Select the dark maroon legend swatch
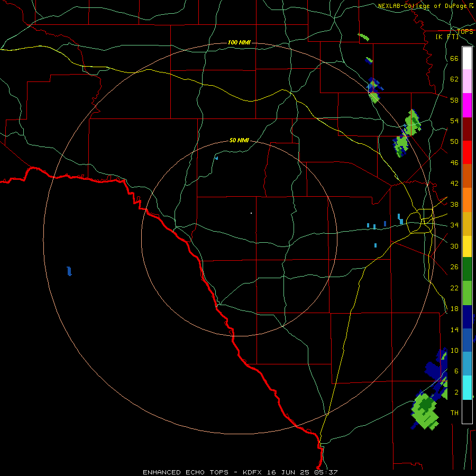The image size is (476, 476). click(467, 129)
